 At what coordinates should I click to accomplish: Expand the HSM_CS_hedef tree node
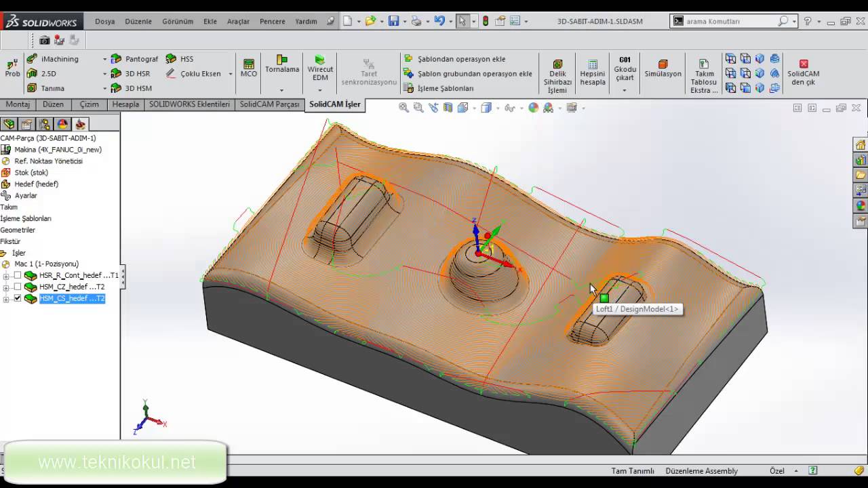tap(6, 299)
